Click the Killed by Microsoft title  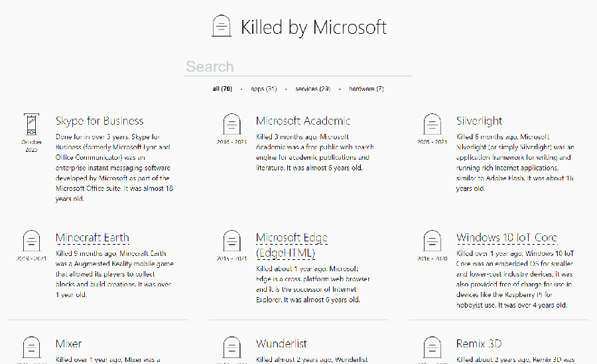point(313,27)
